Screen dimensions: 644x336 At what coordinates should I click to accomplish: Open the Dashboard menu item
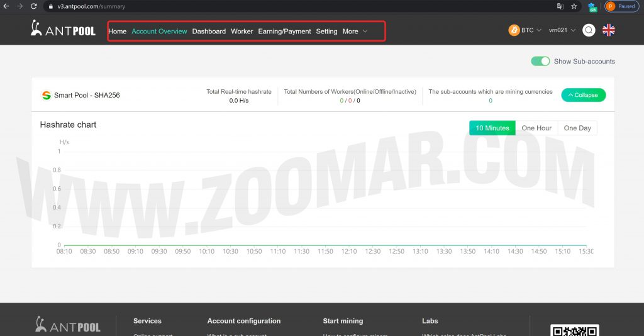[x=209, y=31]
